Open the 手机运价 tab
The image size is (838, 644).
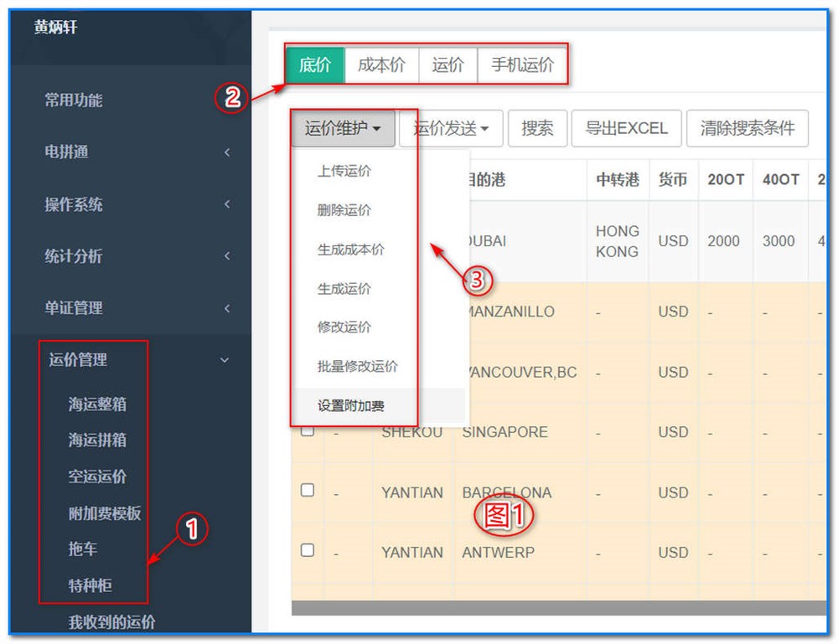(x=524, y=64)
